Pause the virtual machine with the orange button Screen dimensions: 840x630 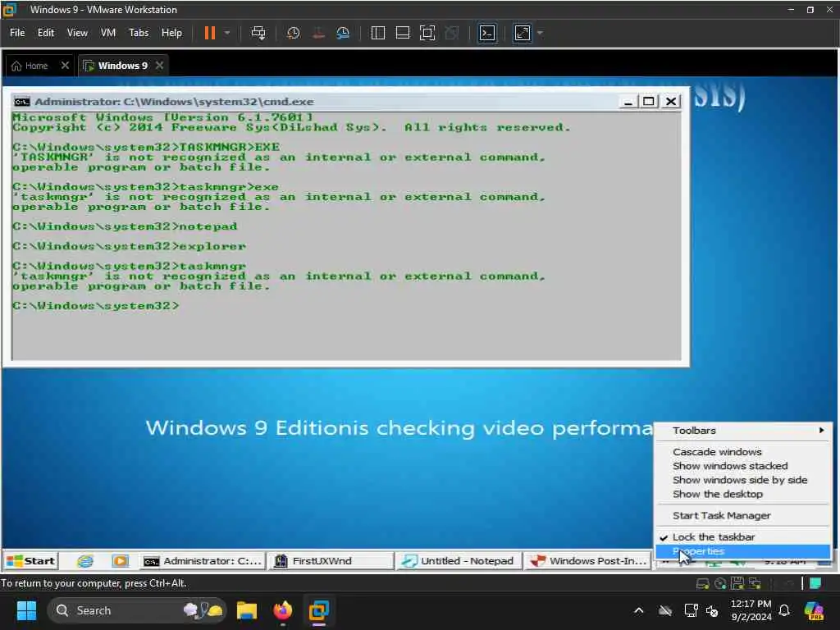coord(209,33)
